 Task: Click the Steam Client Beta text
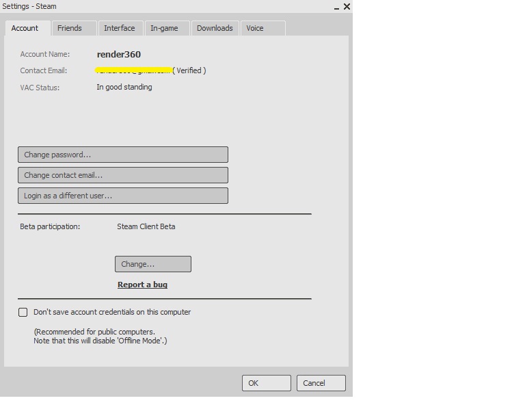click(146, 226)
